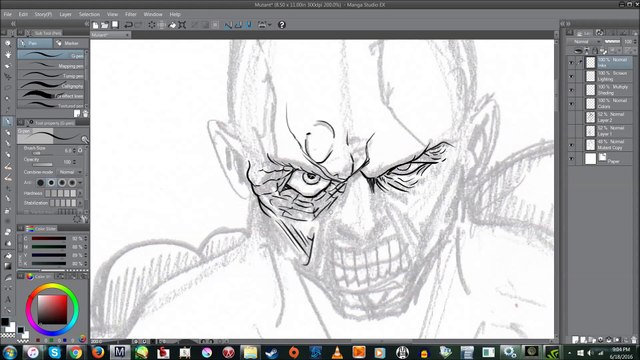Image resolution: width=640 pixels, height=360 pixels.
Task: Click the Save toolbar icon
Action: pyautogui.click(x=115, y=25)
